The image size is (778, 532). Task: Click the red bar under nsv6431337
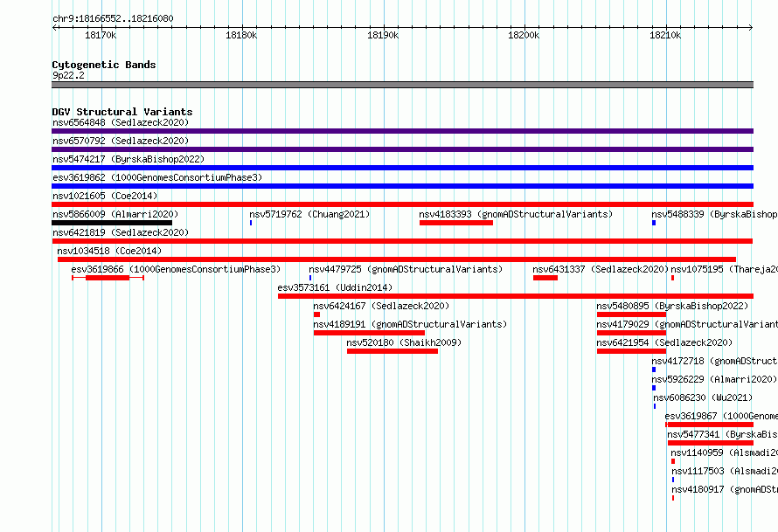click(x=545, y=278)
